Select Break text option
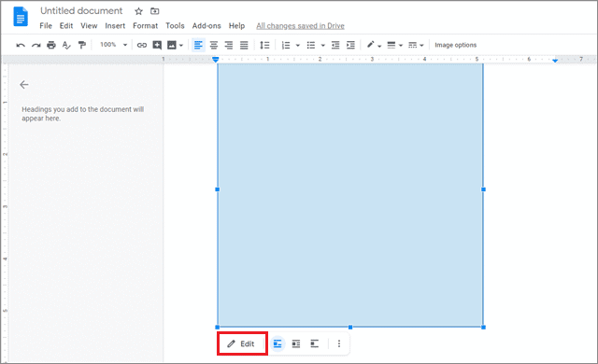The width and height of the screenshot is (598, 364). coord(314,343)
